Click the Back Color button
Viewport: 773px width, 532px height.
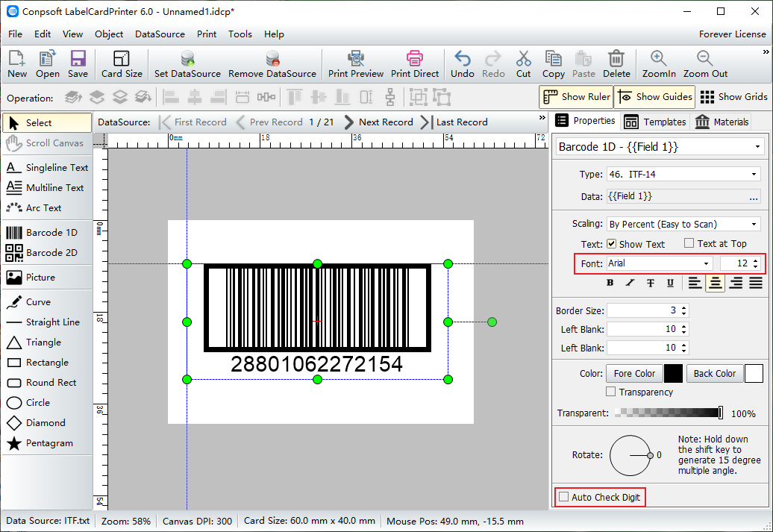[714, 374]
